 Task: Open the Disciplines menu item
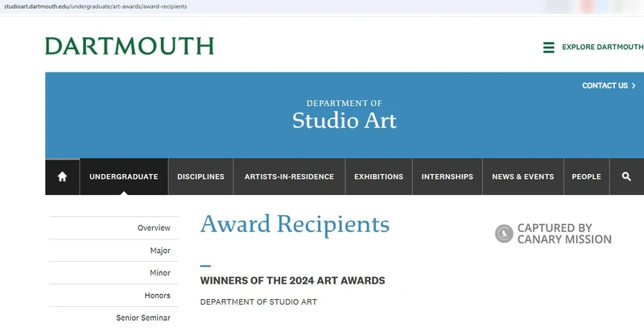pos(200,176)
